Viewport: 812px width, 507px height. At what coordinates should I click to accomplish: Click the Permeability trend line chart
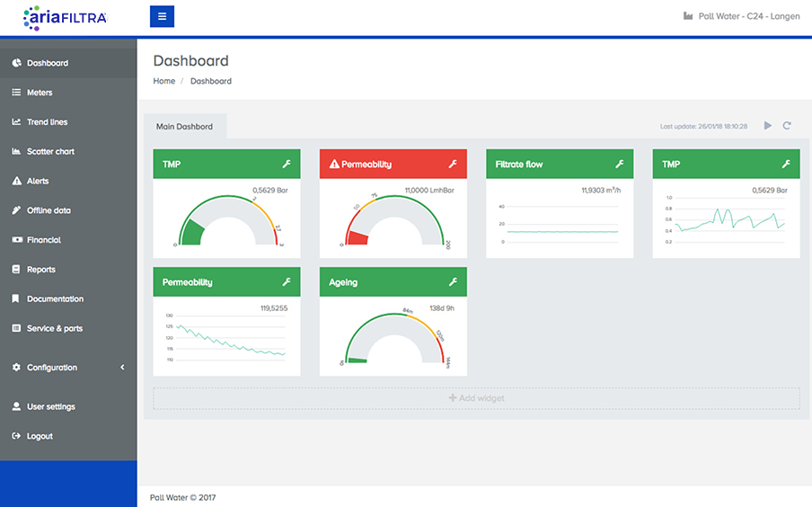230,340
